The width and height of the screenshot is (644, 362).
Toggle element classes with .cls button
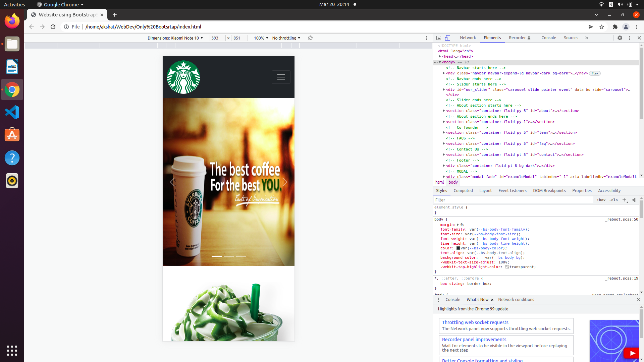click(x=613, y=200)
